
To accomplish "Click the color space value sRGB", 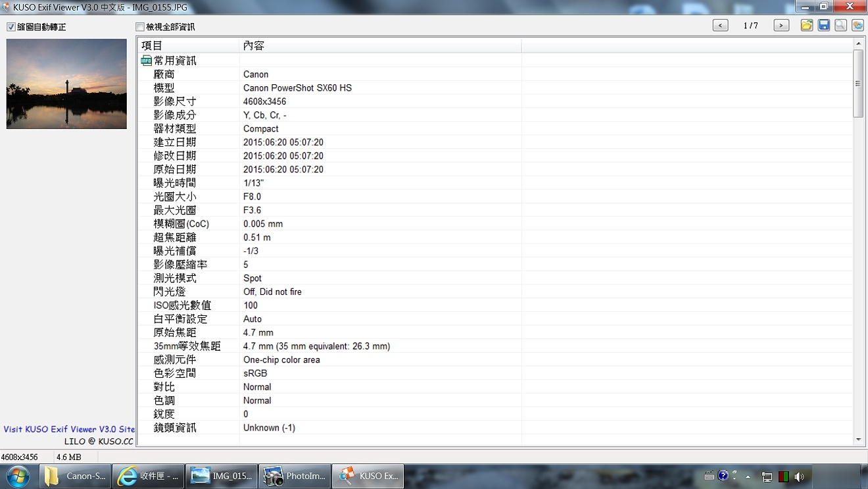I will [255, 373].
